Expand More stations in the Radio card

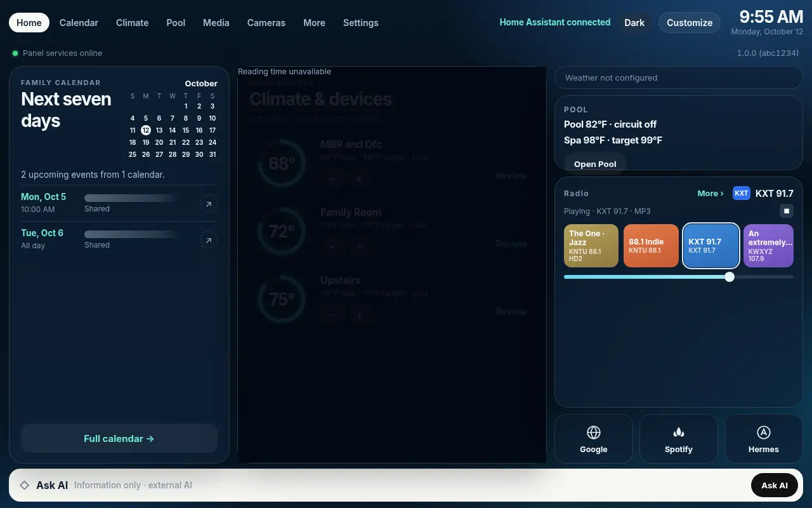pyautogui.click(x=710, y=193)
